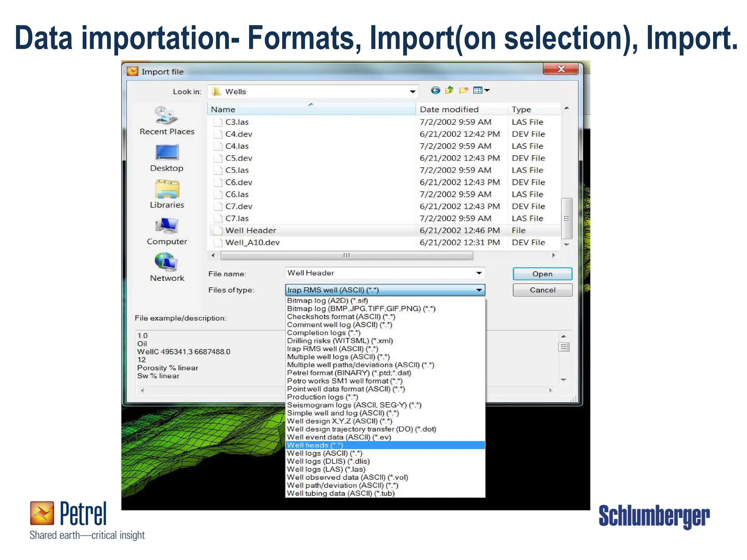Open the Desktop location icon

click(167, 152)
